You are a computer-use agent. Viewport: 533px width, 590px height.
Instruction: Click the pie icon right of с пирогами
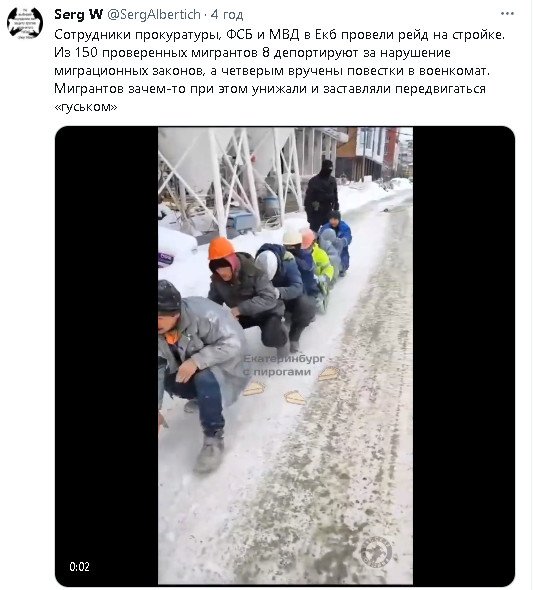click(x=329, y=373)
